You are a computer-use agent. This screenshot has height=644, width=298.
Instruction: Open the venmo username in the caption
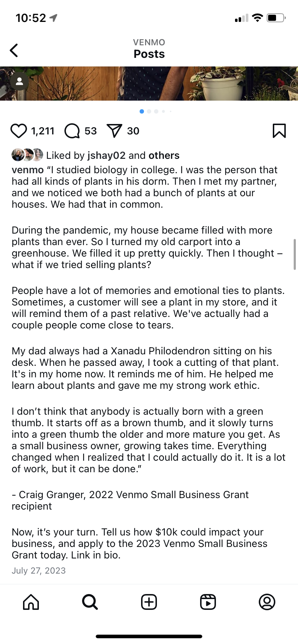click(x=28, y=170)
